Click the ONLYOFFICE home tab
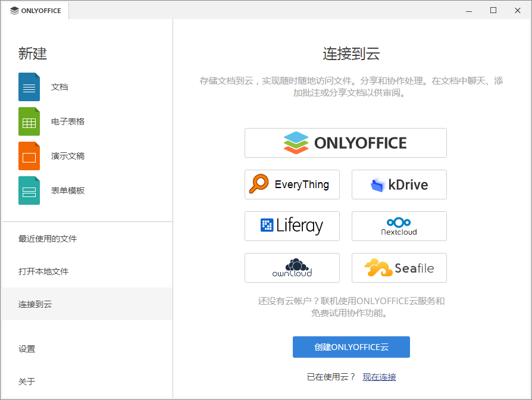532x400 pixels. point(35,11)
